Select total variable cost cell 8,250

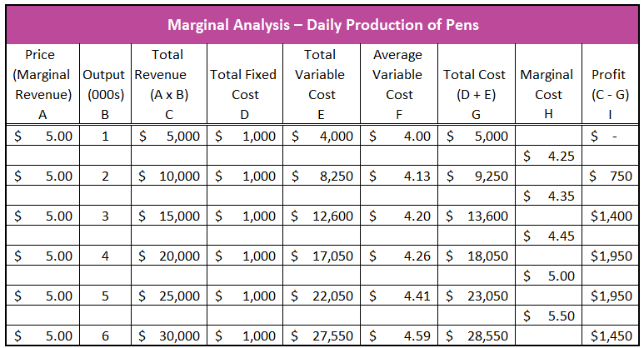point(322,176)
